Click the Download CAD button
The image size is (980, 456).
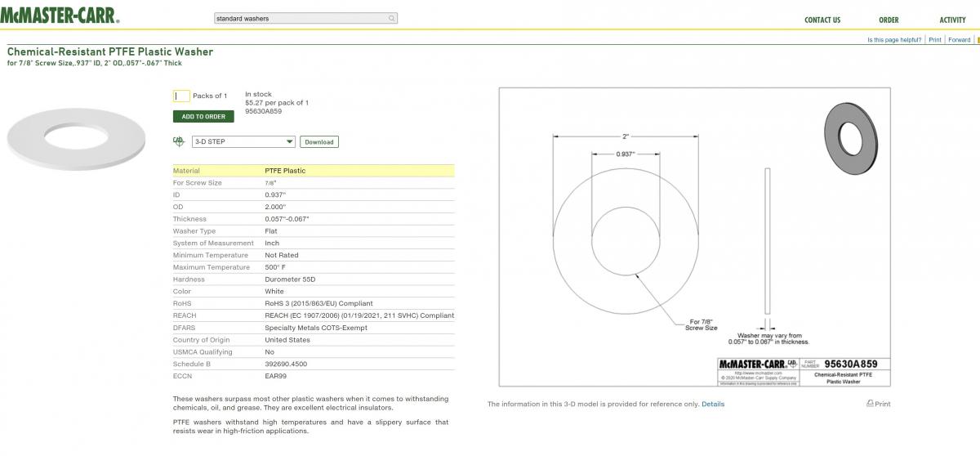tap(318, 141)
